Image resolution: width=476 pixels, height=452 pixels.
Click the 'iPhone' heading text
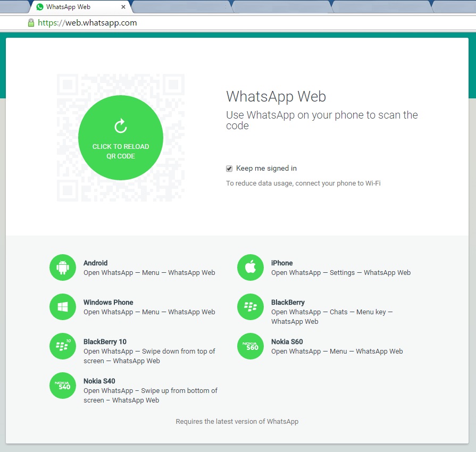282,263
